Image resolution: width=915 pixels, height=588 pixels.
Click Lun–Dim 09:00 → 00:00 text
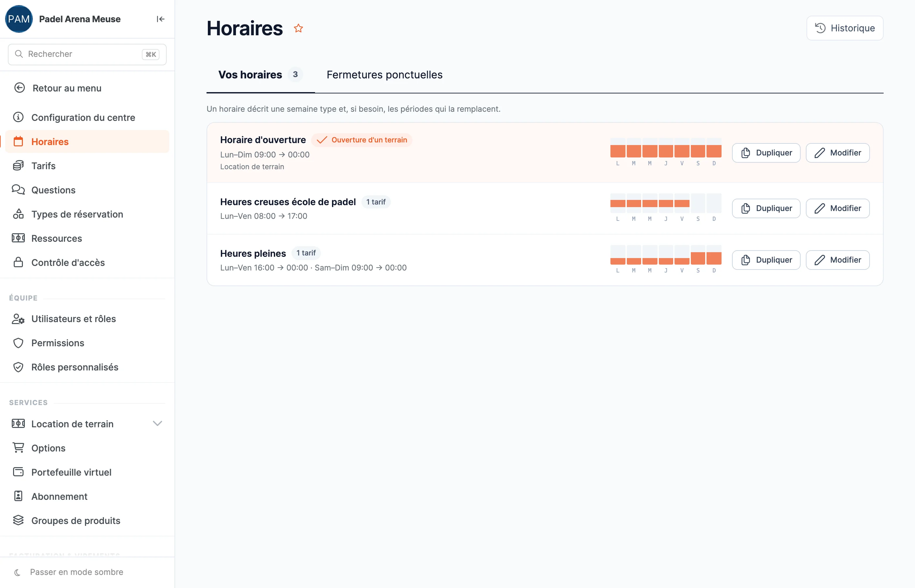click(x=265, y=154)
